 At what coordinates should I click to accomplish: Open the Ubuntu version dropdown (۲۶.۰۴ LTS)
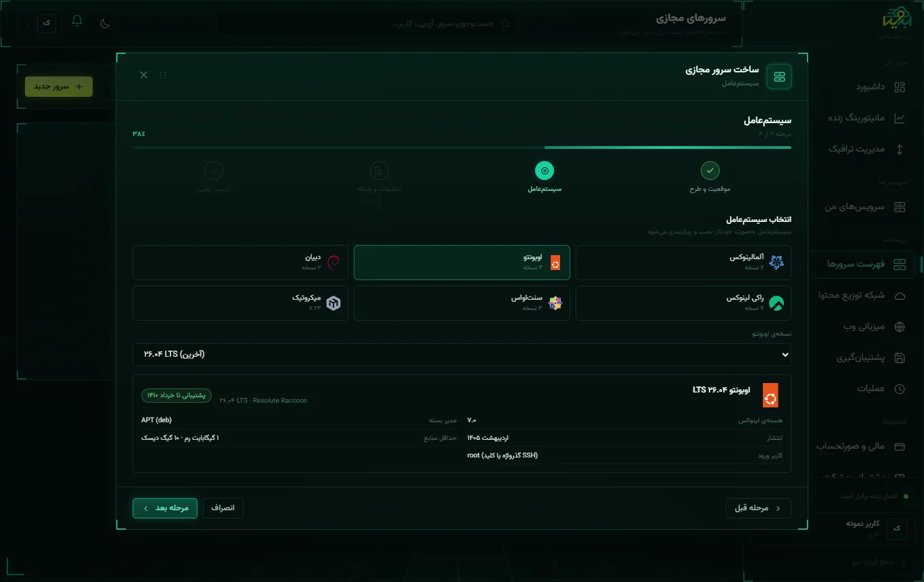click(462, 355)
